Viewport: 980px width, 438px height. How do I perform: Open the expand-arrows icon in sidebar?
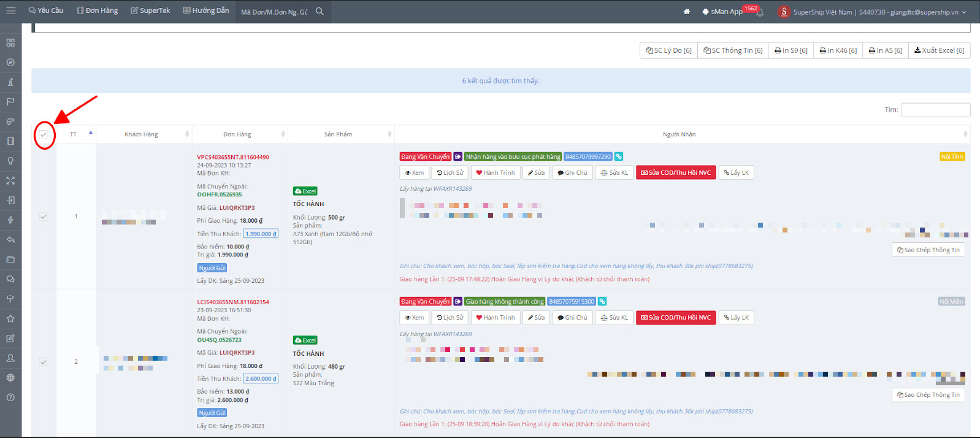click(10, 180)
